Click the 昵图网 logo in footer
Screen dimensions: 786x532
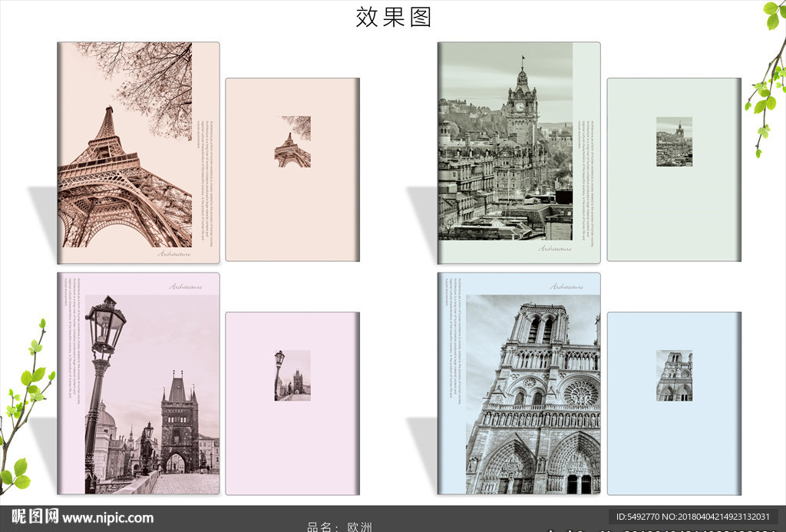[x=35, y=517]
